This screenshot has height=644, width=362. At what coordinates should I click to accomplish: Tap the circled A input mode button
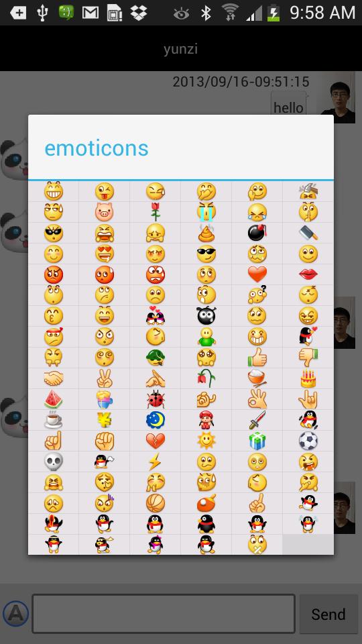tap(15, 614)
